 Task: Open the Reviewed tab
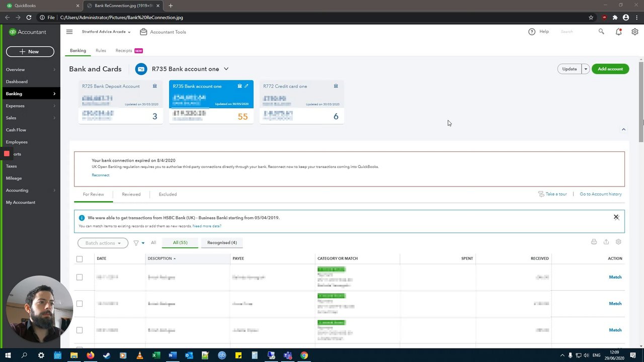point(131,194)
